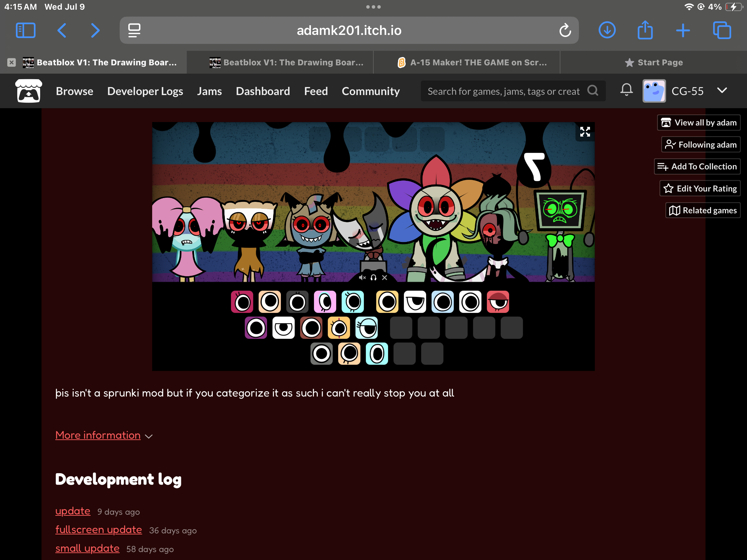Pick the brown eye sound icon
This screenshot has height=560, width=747.
(x=311, y=328)
